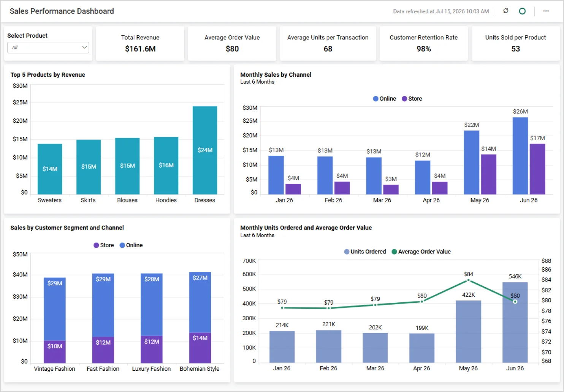Click the Apr 26 Online $12M bar
Viewport: 564px width, 392px height.
click(x=423, y=177)
